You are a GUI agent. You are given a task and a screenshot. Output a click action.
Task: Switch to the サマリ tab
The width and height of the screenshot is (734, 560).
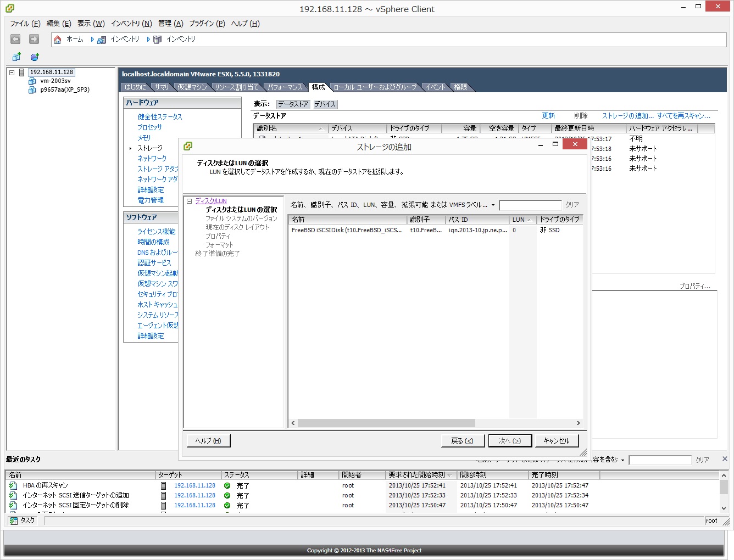pos(162,87)
